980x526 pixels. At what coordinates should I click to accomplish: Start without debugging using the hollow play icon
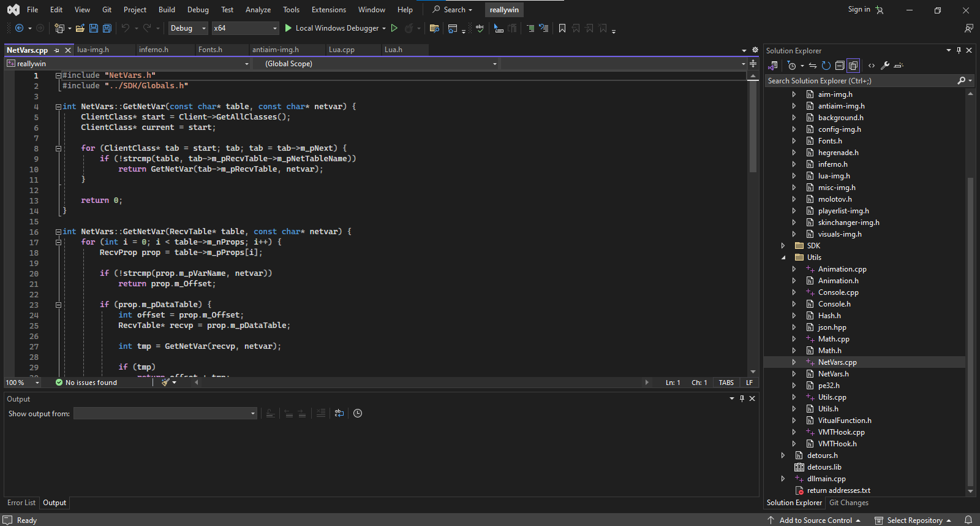tap(394, 28)
